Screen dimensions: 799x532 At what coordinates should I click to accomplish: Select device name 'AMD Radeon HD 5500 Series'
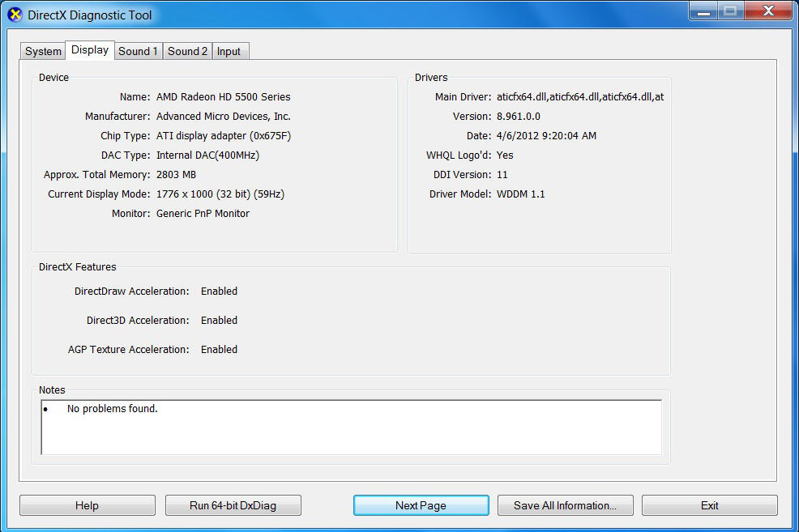pyautogui.click(x=223, y=96)
